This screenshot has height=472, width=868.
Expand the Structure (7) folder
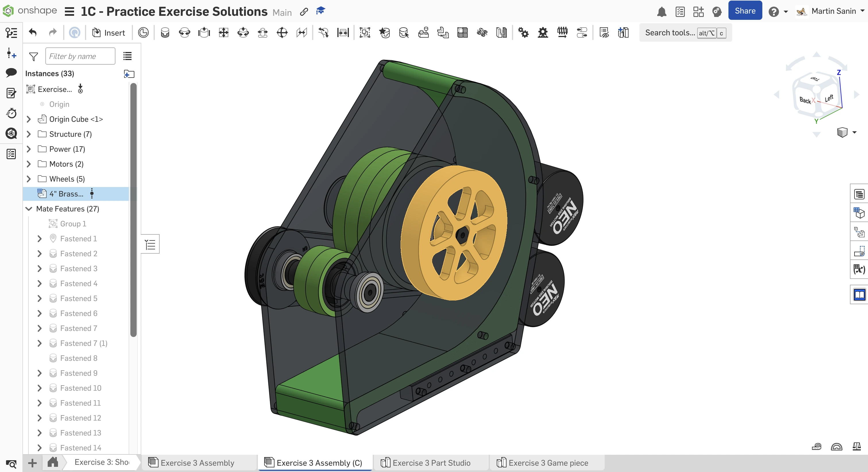click(x=29, y=134)
